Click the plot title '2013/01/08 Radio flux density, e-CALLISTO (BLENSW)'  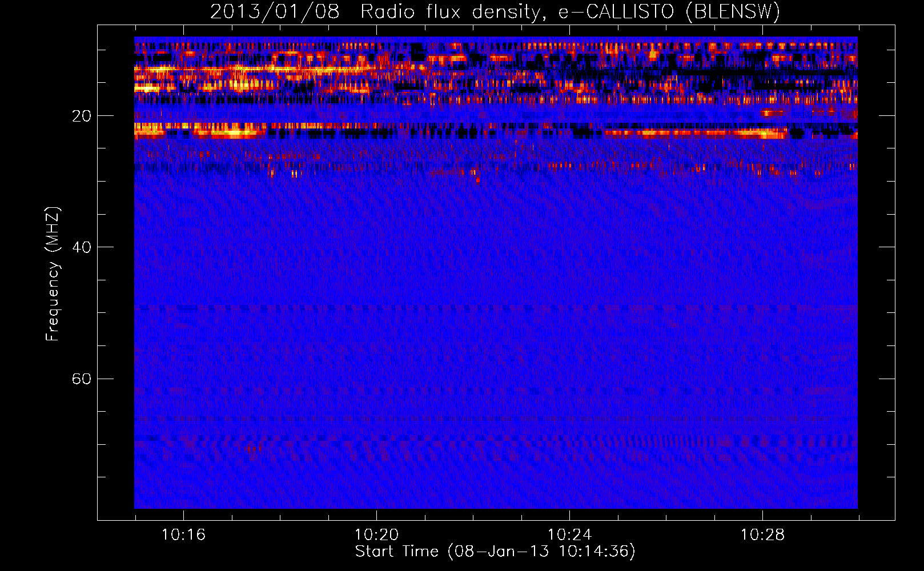pyautogui.click(x=495, y=11)
